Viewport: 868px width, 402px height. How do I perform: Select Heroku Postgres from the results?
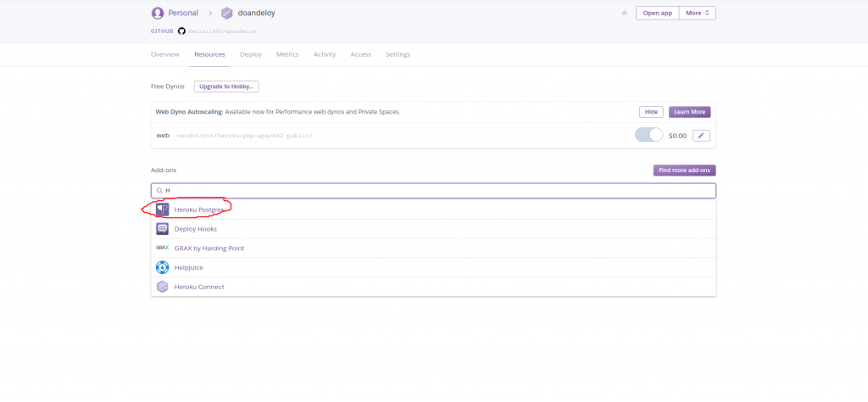pyautogui.click(x=433, y=209)
